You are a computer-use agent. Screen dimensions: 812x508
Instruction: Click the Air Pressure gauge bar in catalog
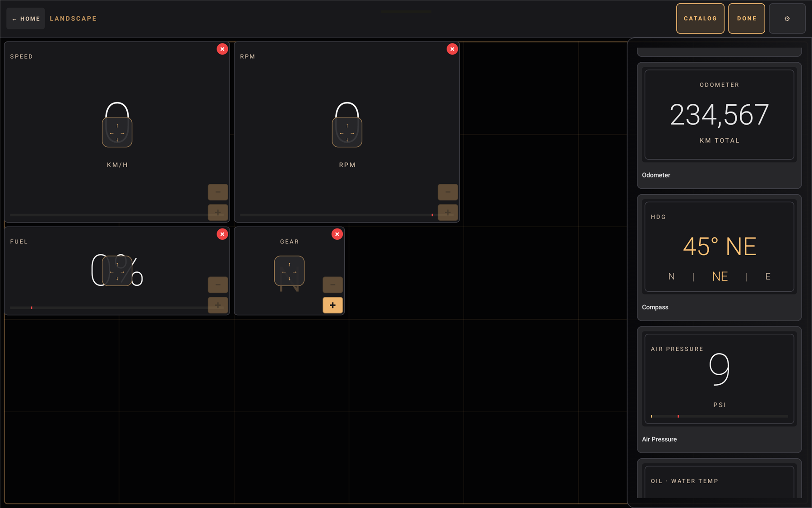[x=719, y=416]
